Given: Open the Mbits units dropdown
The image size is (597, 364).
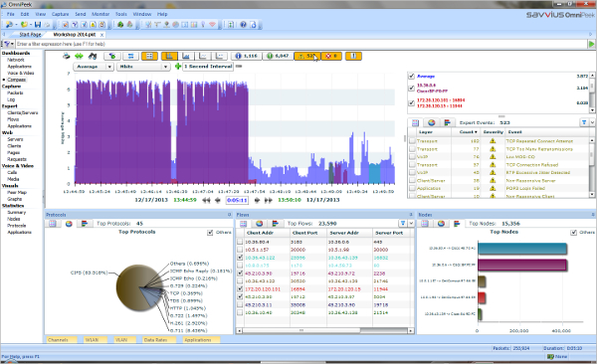Looking at the screenshot, I should (x=142, y=67).
